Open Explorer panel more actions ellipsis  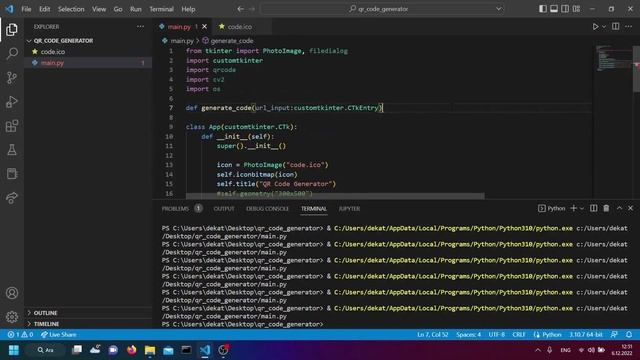pyautogui.click(x=140, y=27)
